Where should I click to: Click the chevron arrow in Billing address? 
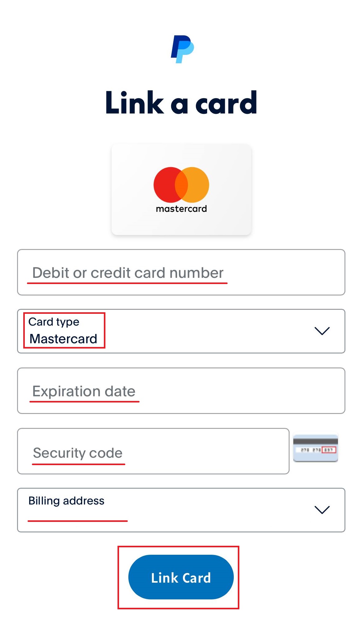(322, 510)
